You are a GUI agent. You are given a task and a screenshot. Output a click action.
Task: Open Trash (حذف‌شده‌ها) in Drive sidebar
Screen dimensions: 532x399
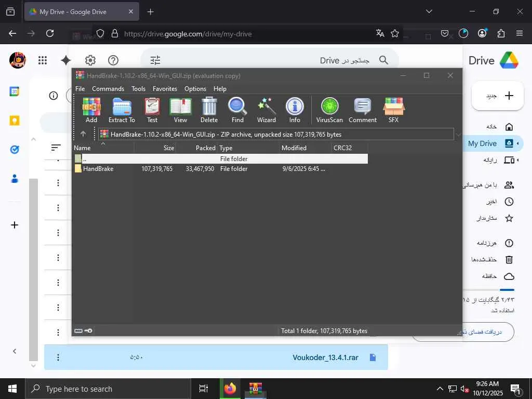tap(493, 260)
